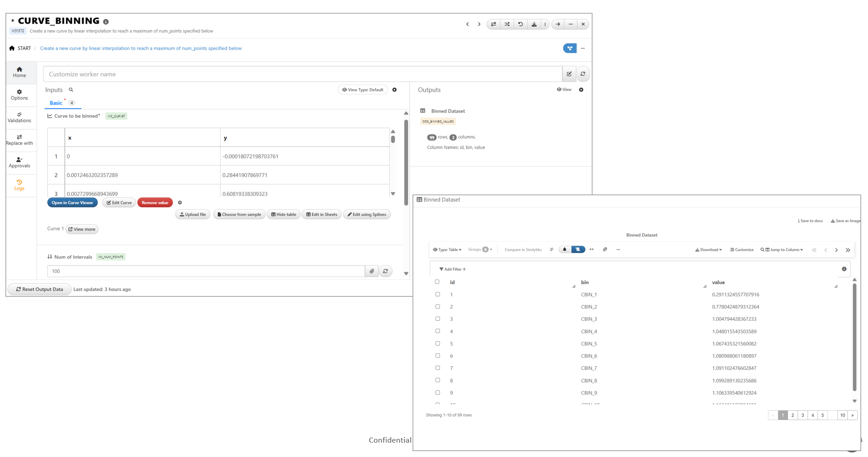Go to page 3 of results
This screenshot has height=457, width=868.
coord(803,415)
